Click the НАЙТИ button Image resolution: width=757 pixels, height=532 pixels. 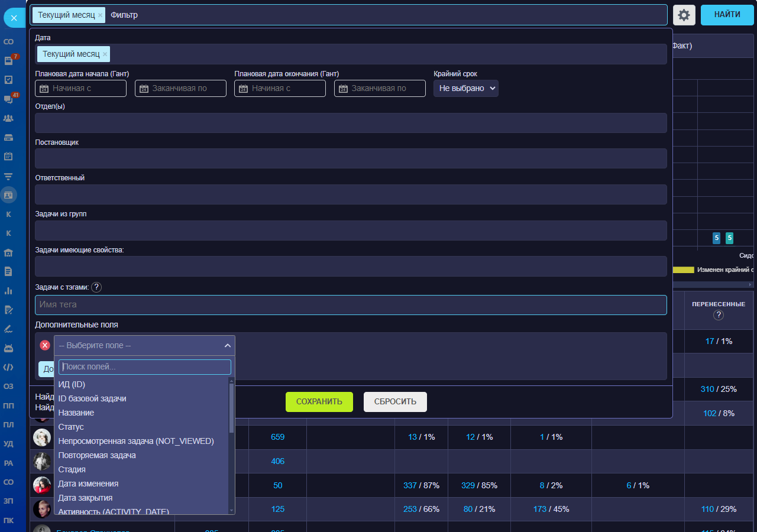pyautogui.click(x=727, y=15)
